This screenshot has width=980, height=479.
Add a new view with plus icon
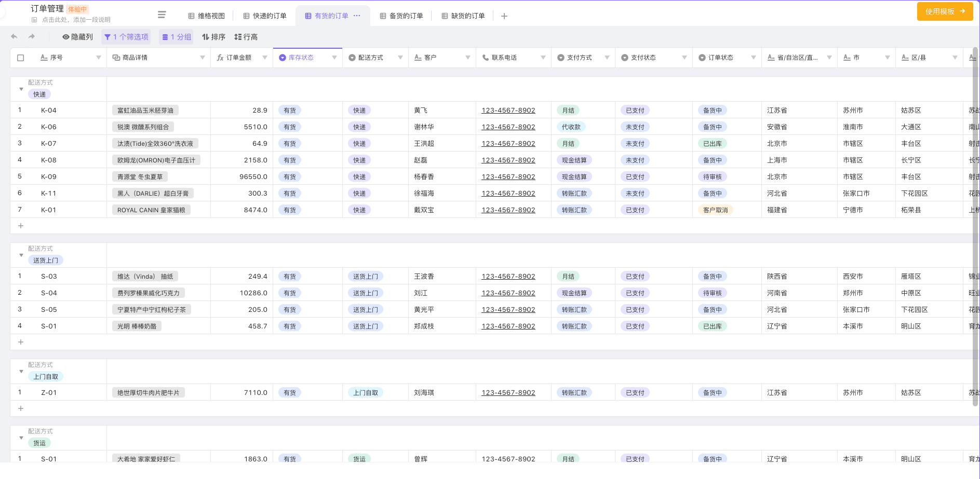tap(504, 16)
